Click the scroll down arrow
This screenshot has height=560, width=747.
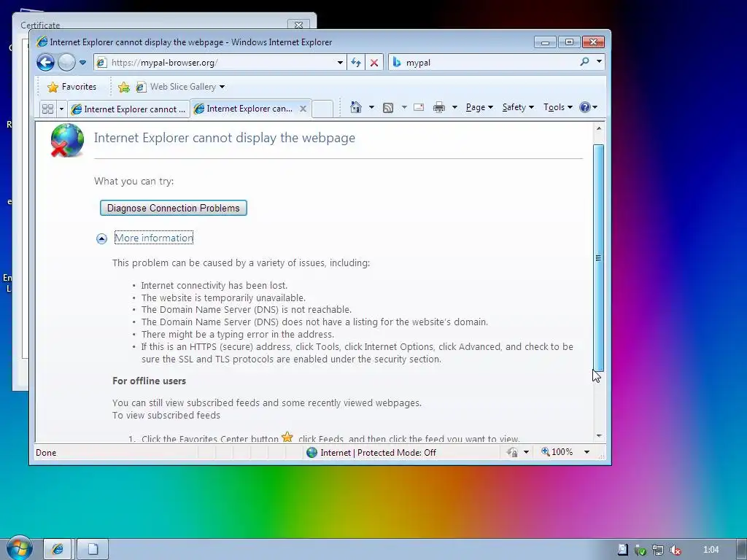599,436
